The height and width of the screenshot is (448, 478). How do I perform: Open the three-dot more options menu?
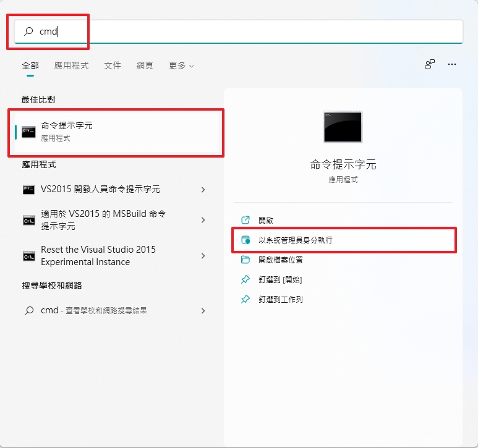452,64
